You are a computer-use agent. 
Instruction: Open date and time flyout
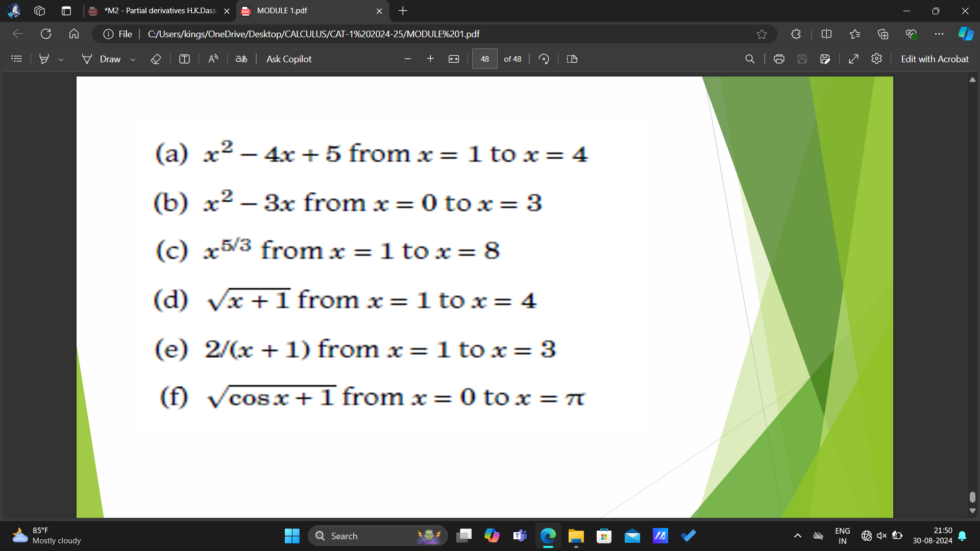coord(932,536)
